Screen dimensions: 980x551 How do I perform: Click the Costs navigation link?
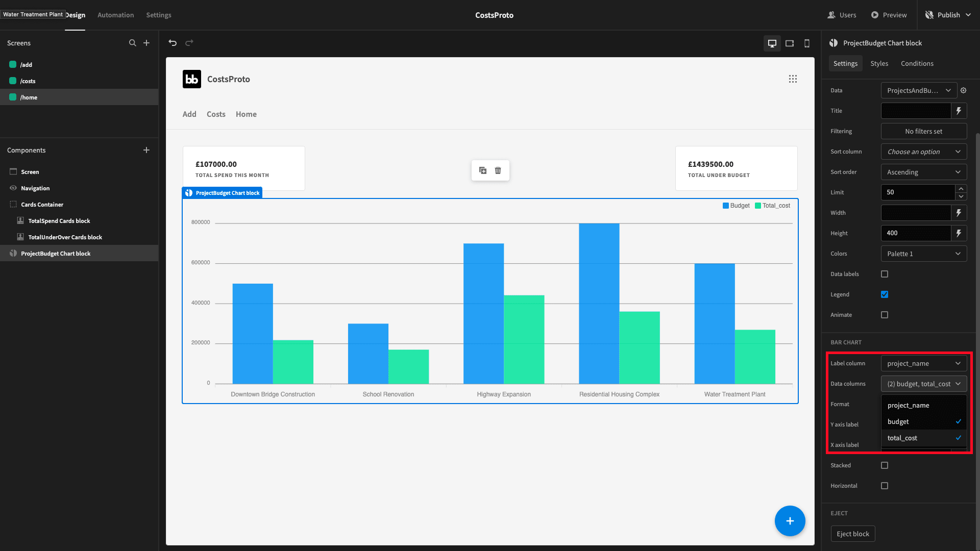(x=216, y=114)
